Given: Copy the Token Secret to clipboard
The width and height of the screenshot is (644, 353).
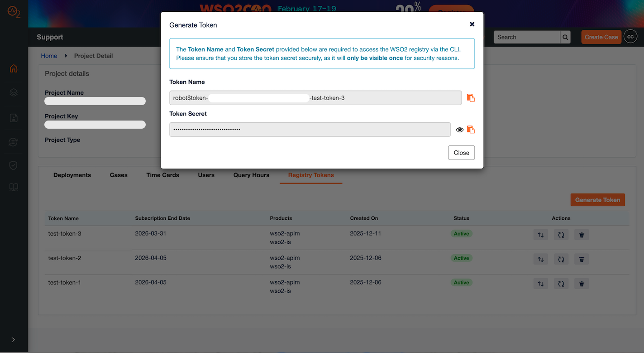Looking at the screenshot, I should point(471,129).
